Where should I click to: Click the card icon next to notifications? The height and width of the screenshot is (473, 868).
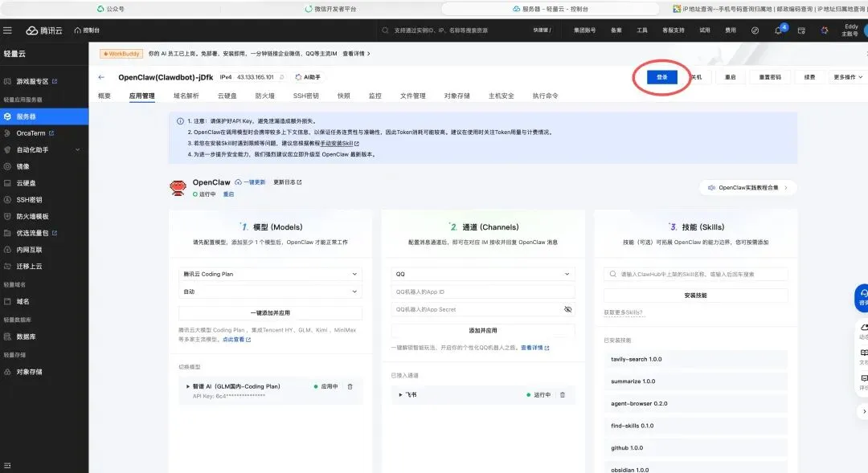pos(801,31)
